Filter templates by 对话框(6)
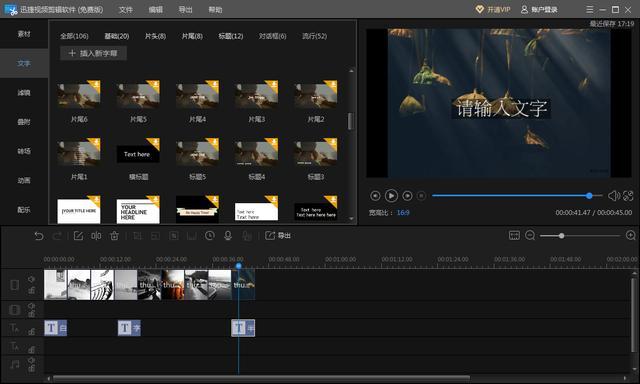This screenshot has height=384, width=640. (x=273, y=36)
